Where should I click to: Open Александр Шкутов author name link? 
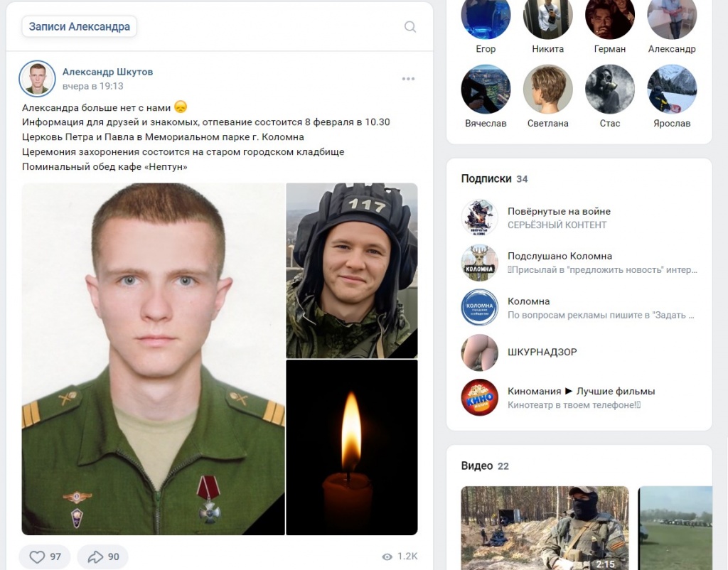pyautogui.click(x=108, y=72)
